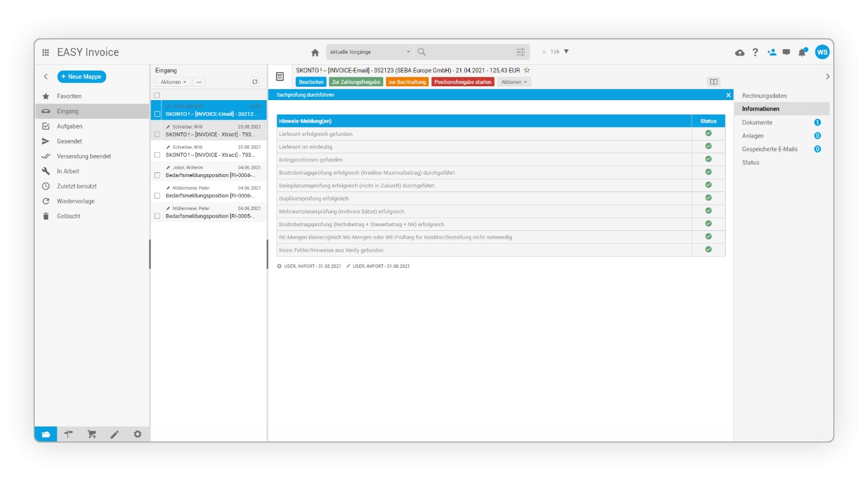The image size is (868, 482).
Task: Open In Arbeit in the sidebar
Action: (x=93, y=171)
